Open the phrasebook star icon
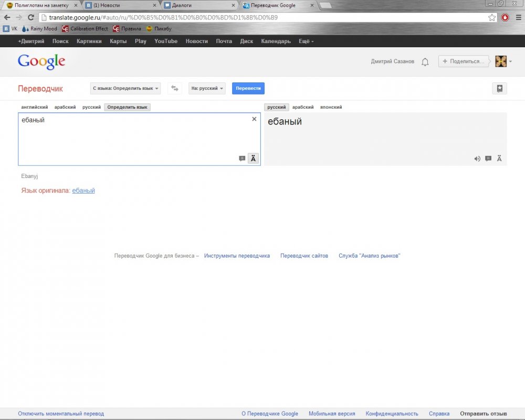Image resolution: width=525 pixels, height=420 pixels. point(499,88)
